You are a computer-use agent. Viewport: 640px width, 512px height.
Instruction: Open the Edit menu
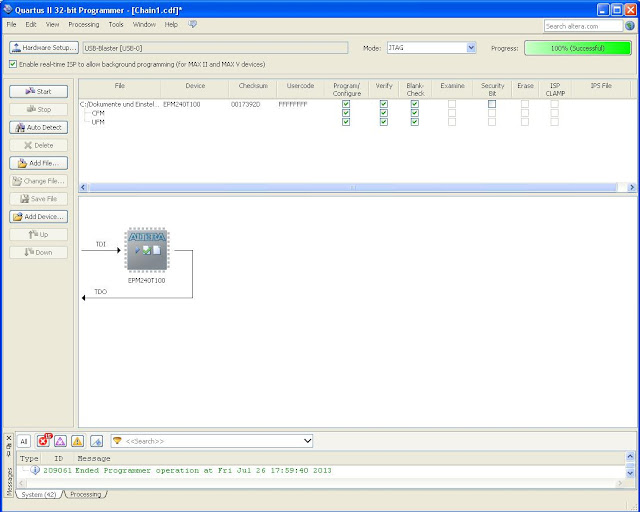pyautogui.click(x=31, y=24)
